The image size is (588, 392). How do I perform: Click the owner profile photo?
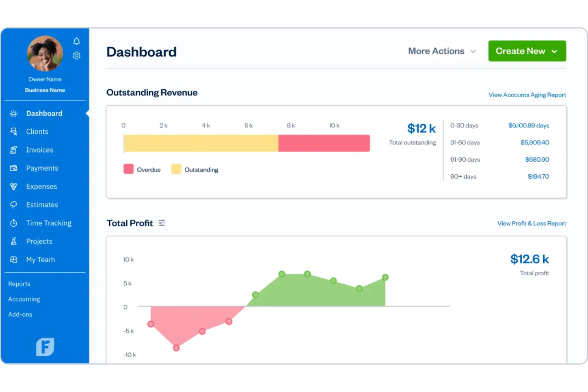point(44,53)
